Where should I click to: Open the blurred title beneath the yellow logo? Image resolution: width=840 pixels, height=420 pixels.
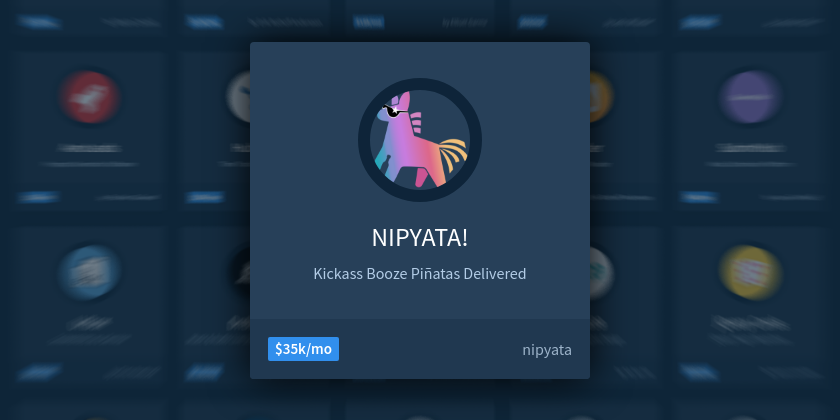pos(750,322)
